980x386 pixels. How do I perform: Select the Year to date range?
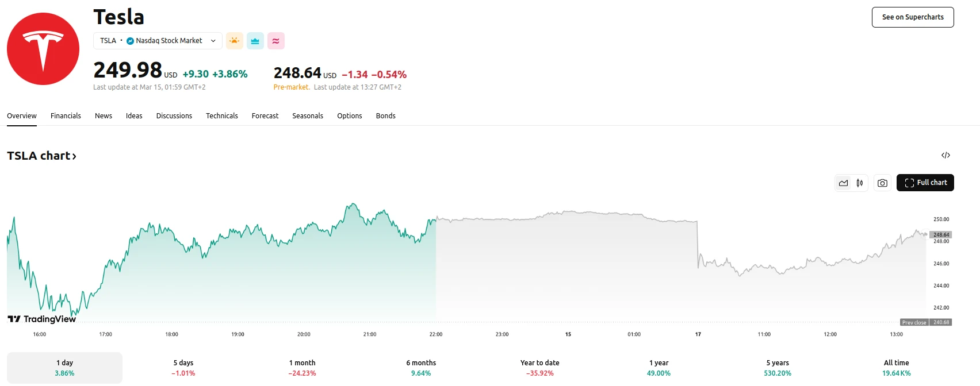point(539,368)
